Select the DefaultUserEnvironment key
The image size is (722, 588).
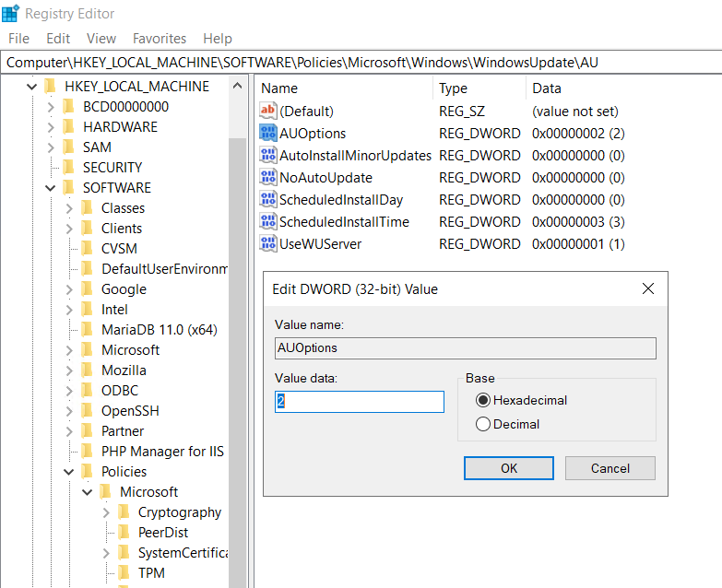pyautogui.click(x=164, y=268)
